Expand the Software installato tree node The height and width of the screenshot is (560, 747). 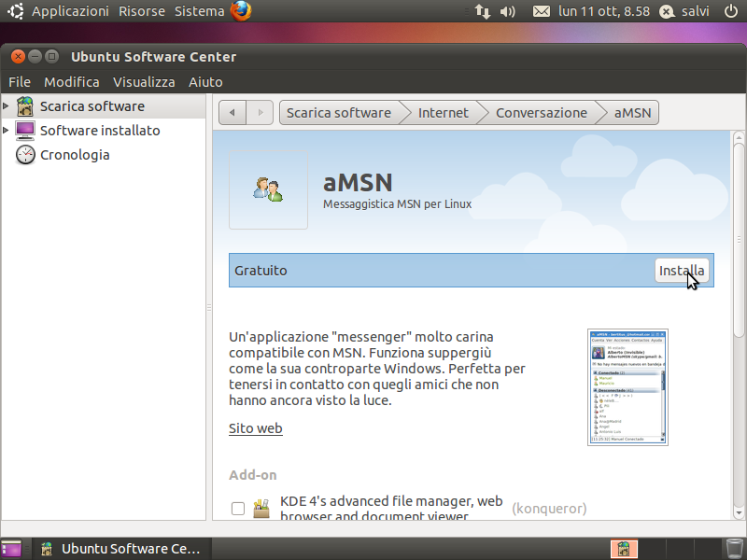6,130
